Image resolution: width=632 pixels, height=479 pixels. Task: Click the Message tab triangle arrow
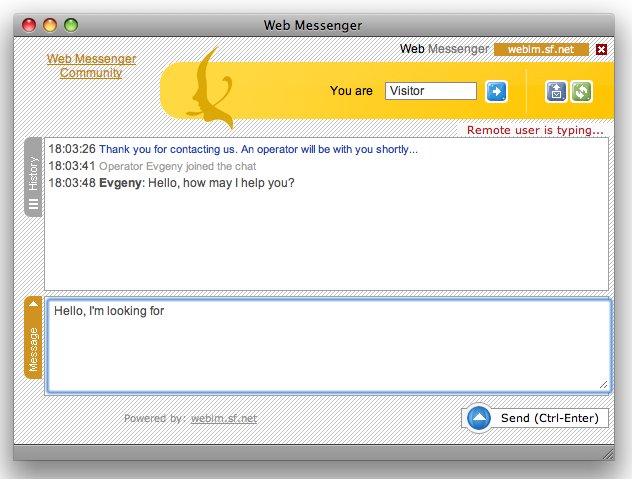pyautogui.click(x=33, y=303)
